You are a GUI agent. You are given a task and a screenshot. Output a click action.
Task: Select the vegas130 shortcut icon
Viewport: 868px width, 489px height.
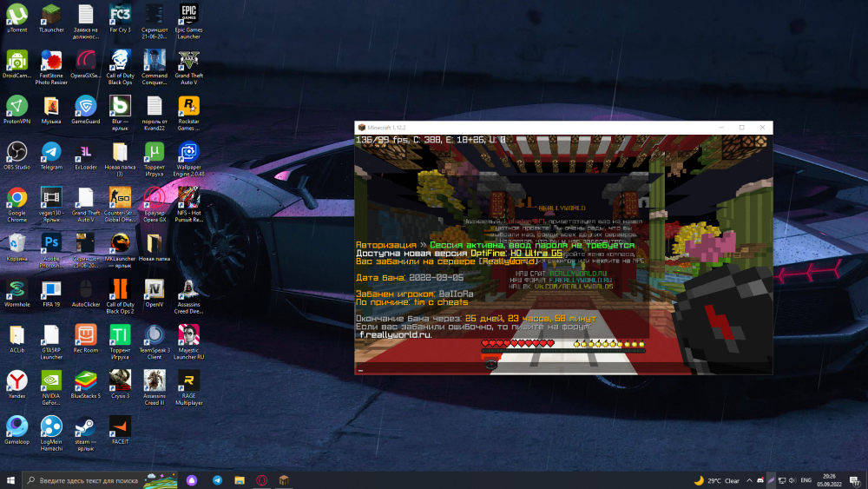(51, 205)
